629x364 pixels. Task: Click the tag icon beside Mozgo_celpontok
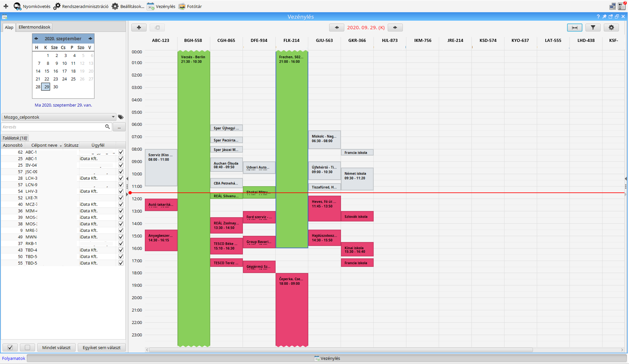121,117
